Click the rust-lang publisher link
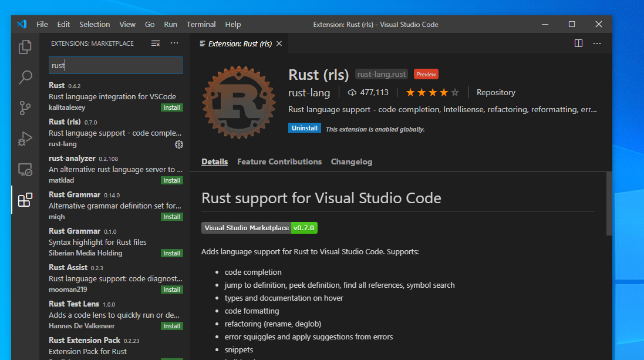This screenshot has width=644, height=360. [309, 93]
